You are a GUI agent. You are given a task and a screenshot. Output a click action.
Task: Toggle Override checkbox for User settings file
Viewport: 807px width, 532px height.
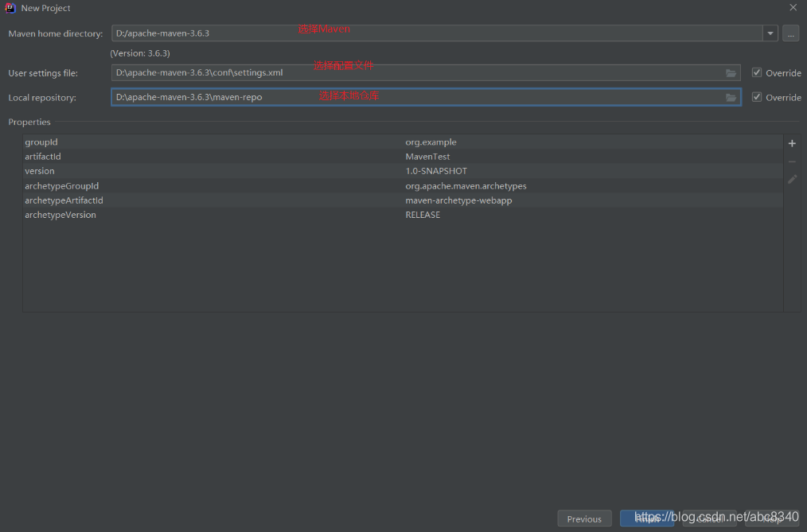(757, 72)
